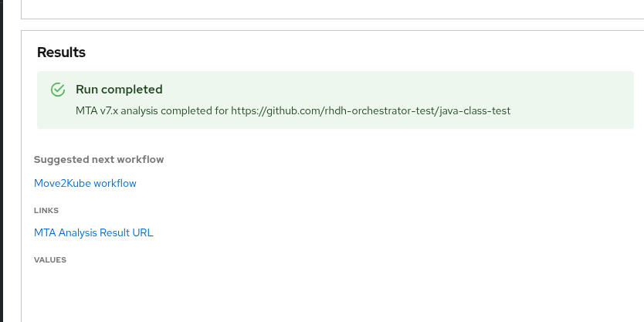The image size is (644, 322).
Task: Open the MTA Analysis Result URL
Action: 93,232
